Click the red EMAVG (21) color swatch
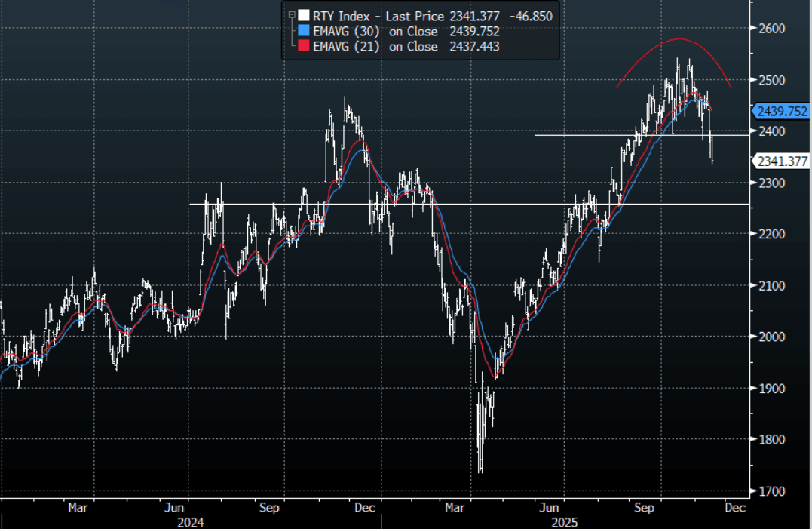This screenshot has width=812, height=529. point(303,47)
